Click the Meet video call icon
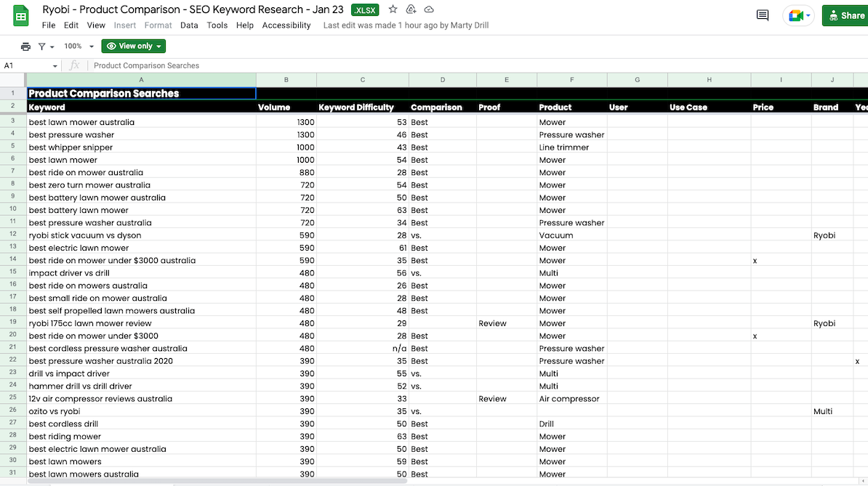Image resolution: width=868 pixels, height=486 pixels. pyautogui.click(x=795, y=15)
